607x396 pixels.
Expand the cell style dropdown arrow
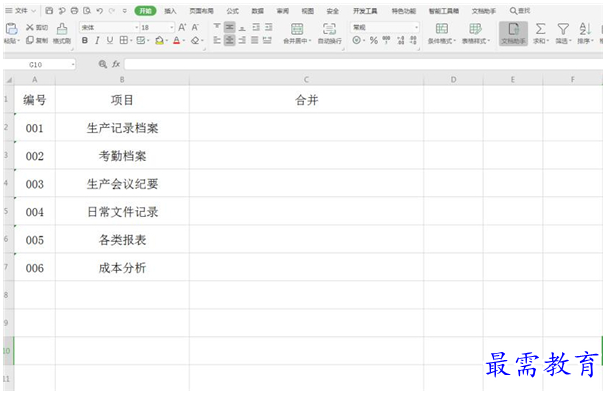point(148,41)
